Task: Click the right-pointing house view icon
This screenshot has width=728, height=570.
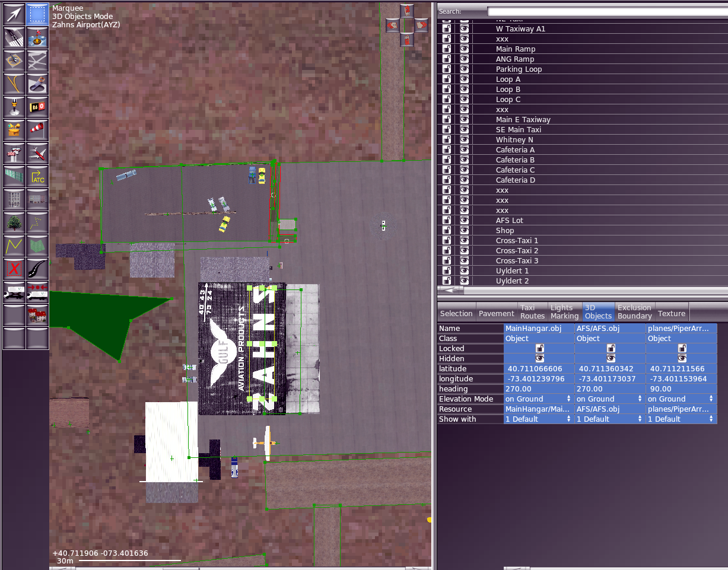Action: point(421,26)
